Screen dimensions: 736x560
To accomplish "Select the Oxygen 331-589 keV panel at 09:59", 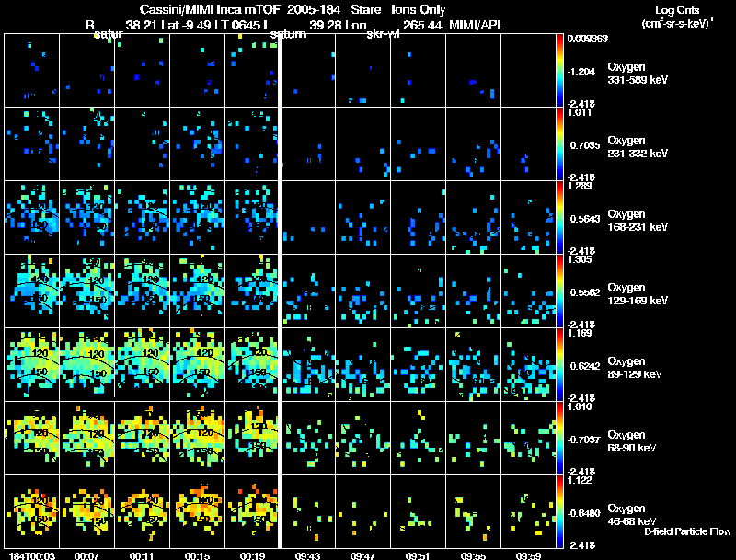I will [x=528, y=71].
